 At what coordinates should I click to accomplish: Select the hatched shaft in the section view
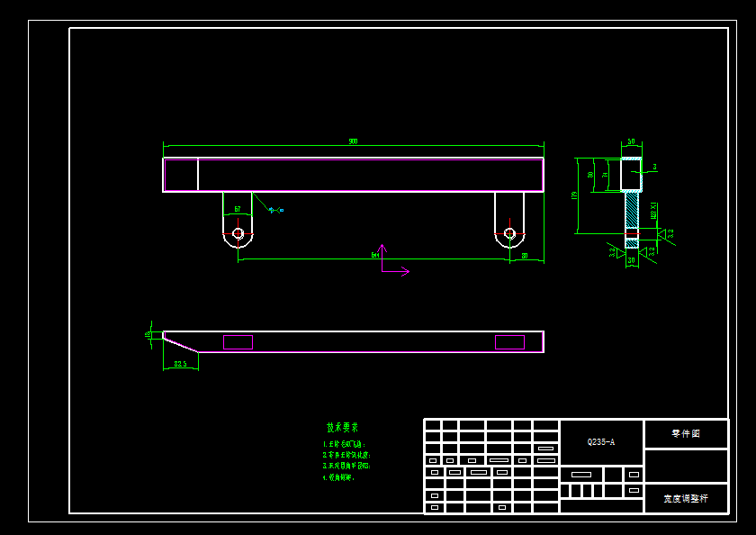pyautogui.click(x=632, y=210)
